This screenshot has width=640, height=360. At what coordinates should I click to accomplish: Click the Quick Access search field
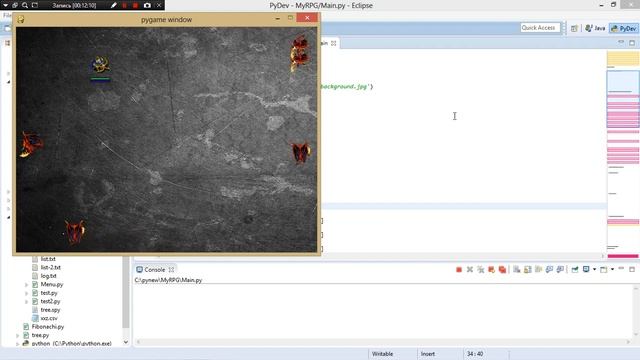click(540, 28)
